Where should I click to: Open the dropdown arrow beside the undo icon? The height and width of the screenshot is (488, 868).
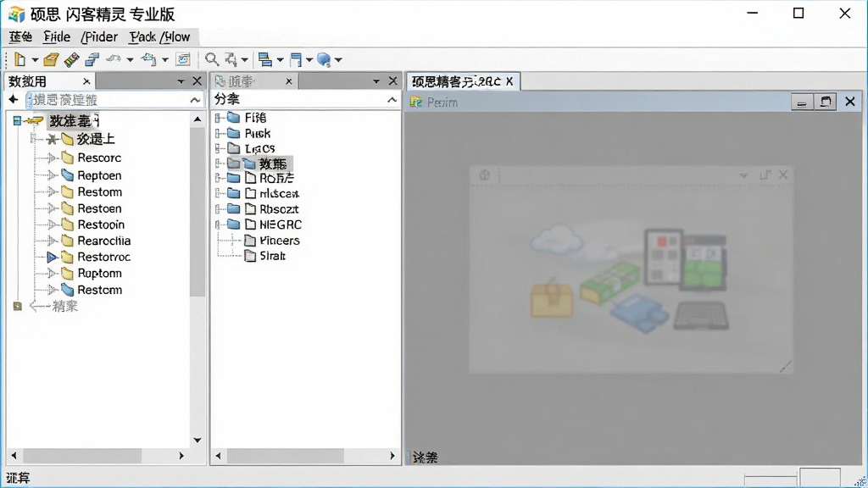coord(130,60)
